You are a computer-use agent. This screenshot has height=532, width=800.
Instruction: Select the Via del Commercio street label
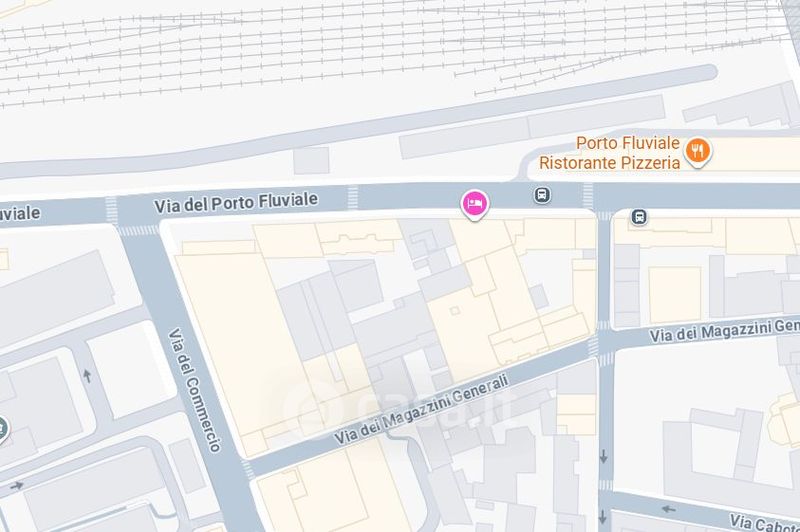194,390
